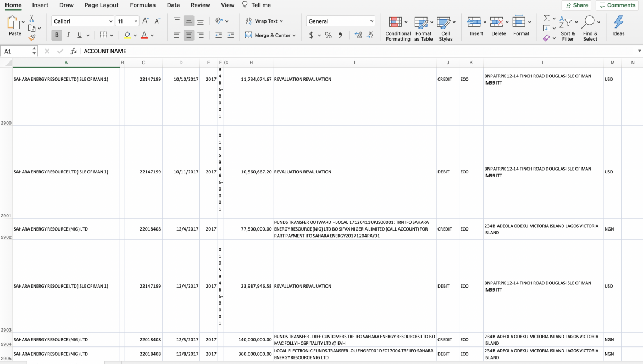The image size is (643, 364).
Task: Click Format cells button
Action: [521, 26]
